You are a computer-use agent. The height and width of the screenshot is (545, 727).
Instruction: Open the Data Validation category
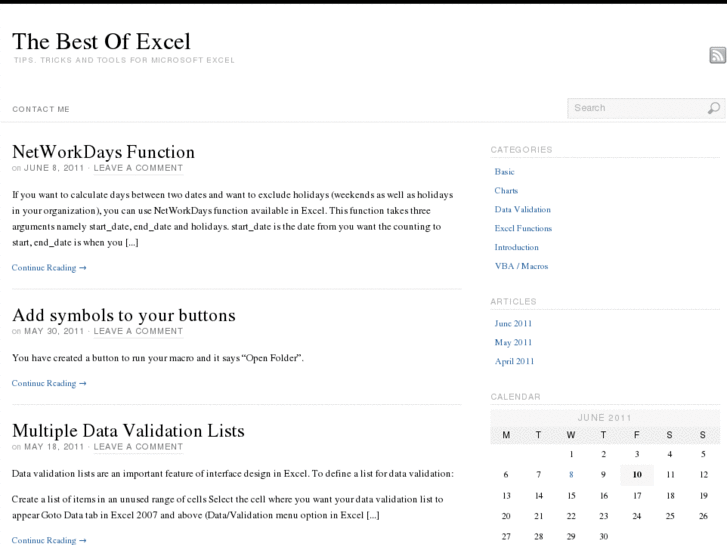(522, 210)
